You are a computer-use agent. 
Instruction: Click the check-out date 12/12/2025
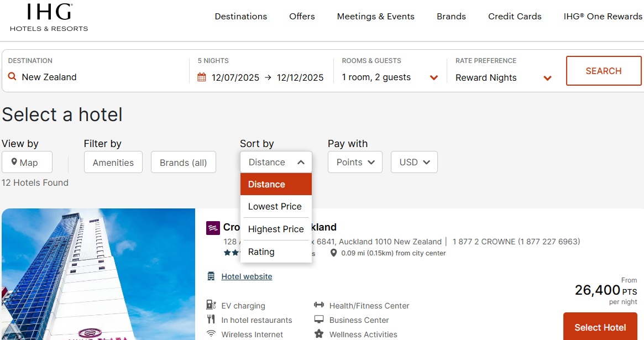(300, 77)
